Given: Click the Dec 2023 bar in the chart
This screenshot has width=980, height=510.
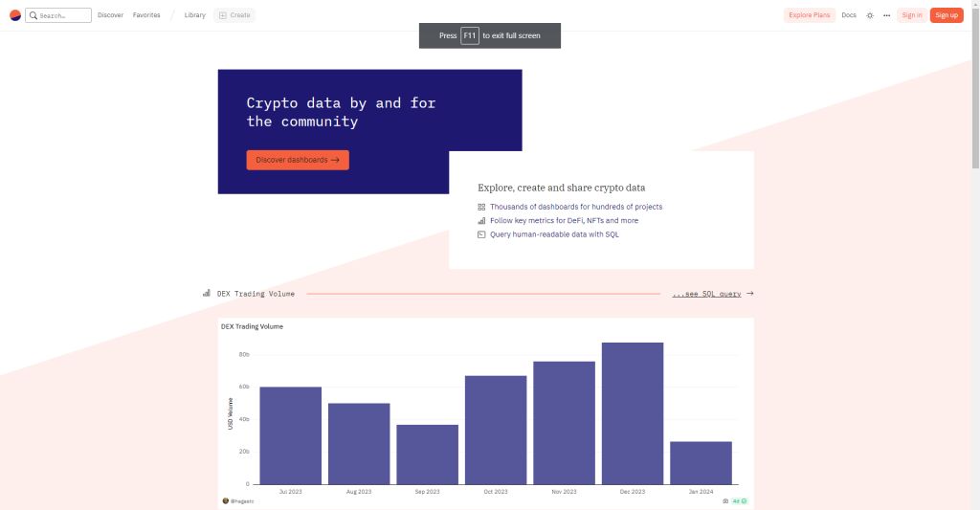Looking at the screenshot, I should pyautogui.click(x=633, y=412).
